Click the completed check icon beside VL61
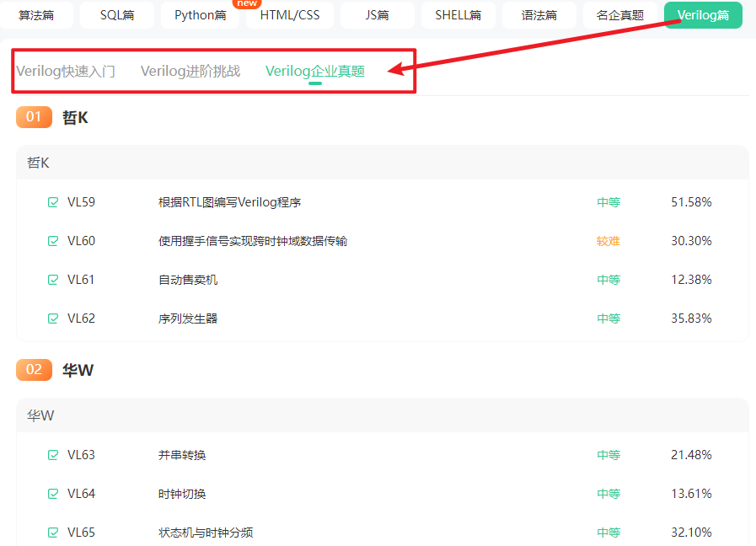 (x=53, y=280)
